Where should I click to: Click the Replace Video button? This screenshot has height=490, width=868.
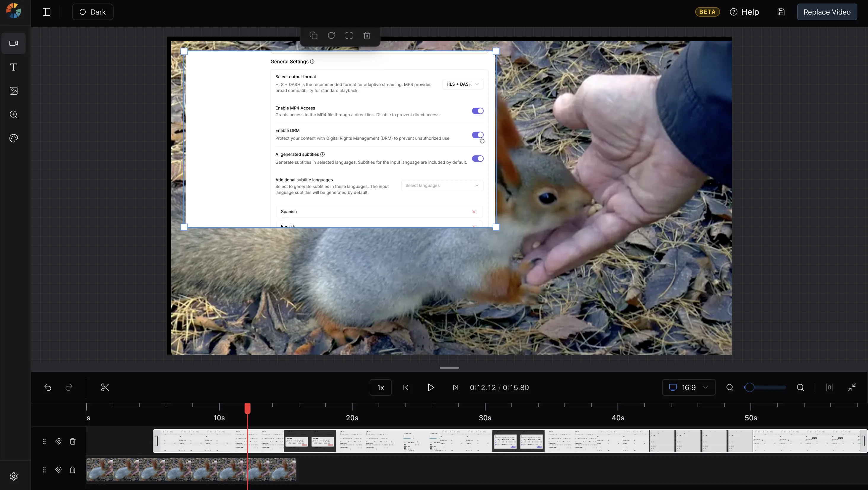827,12
